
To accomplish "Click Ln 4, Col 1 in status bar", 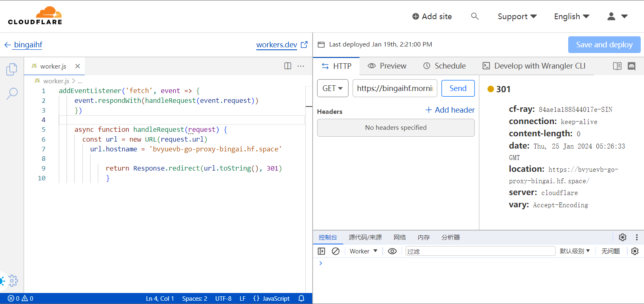I will (160, 298).
